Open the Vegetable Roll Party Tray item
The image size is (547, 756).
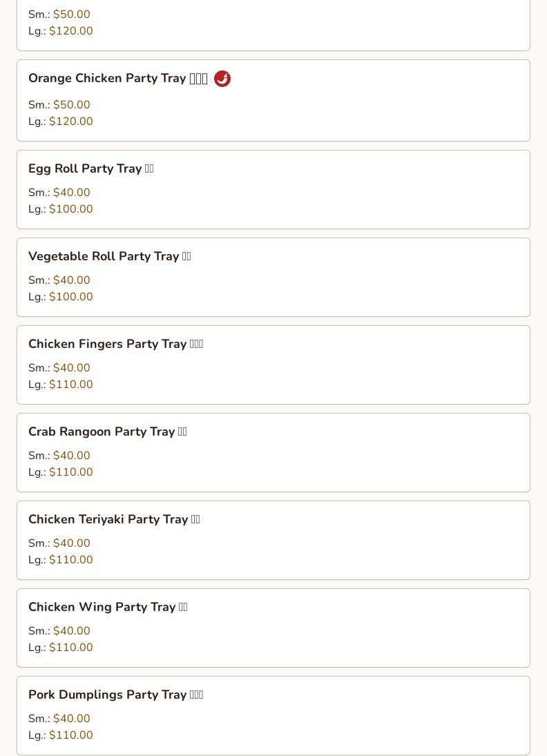[x=104, y=257]
